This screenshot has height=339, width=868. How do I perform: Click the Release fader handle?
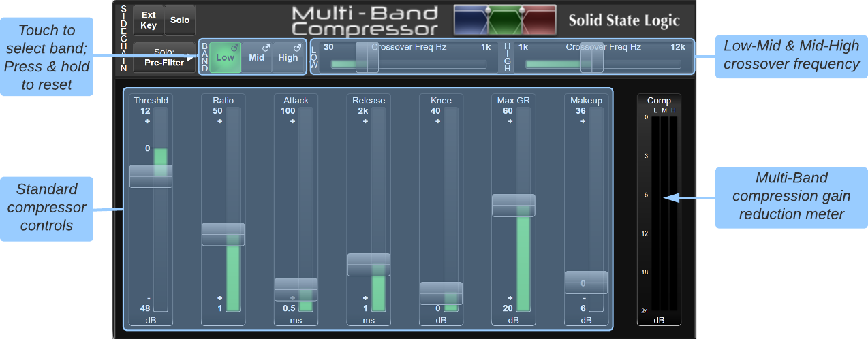pos(369,265)
